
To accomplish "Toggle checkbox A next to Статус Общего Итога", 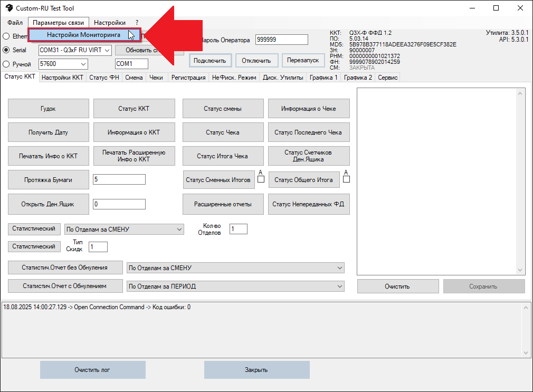I will click(346, 179).
